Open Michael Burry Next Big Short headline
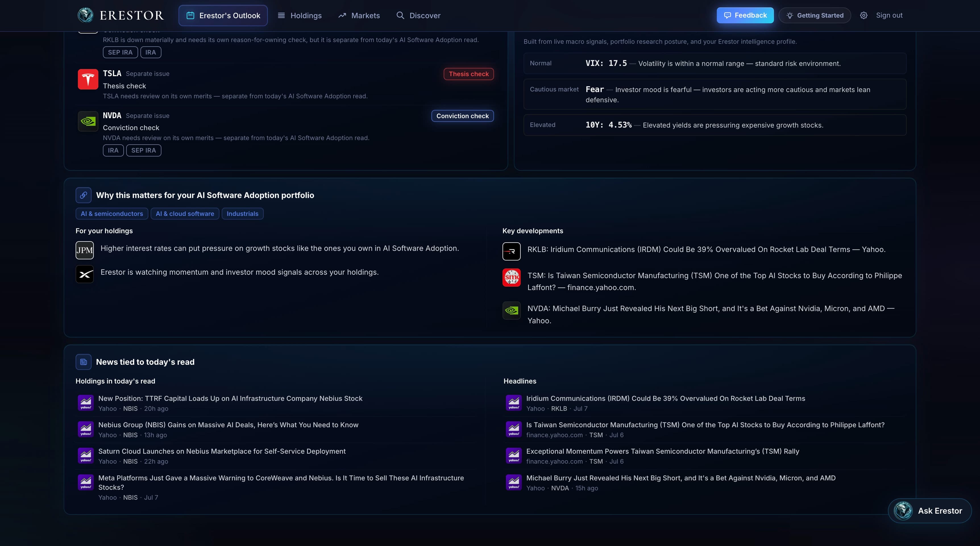This screenshot has height=546, width=980. (x=681, y=478)
